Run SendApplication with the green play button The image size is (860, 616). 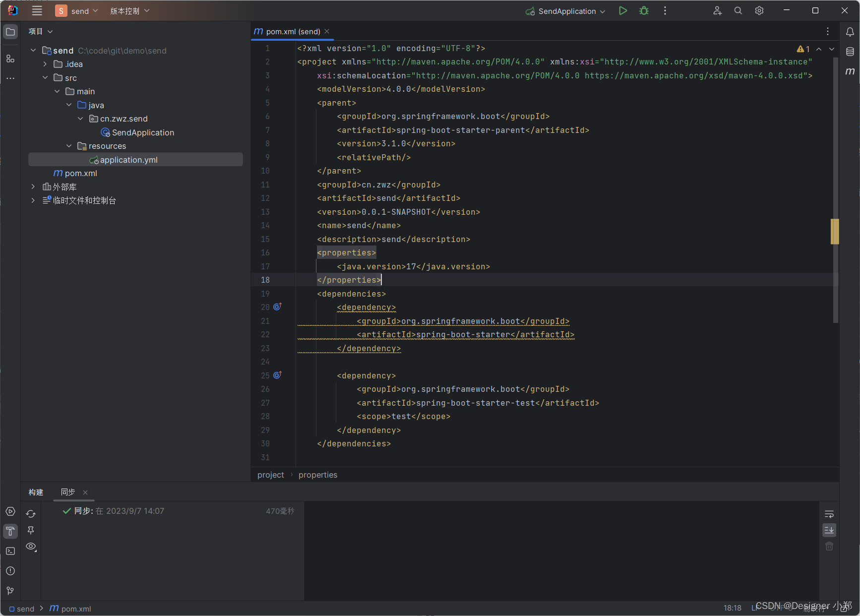point(623,11)
